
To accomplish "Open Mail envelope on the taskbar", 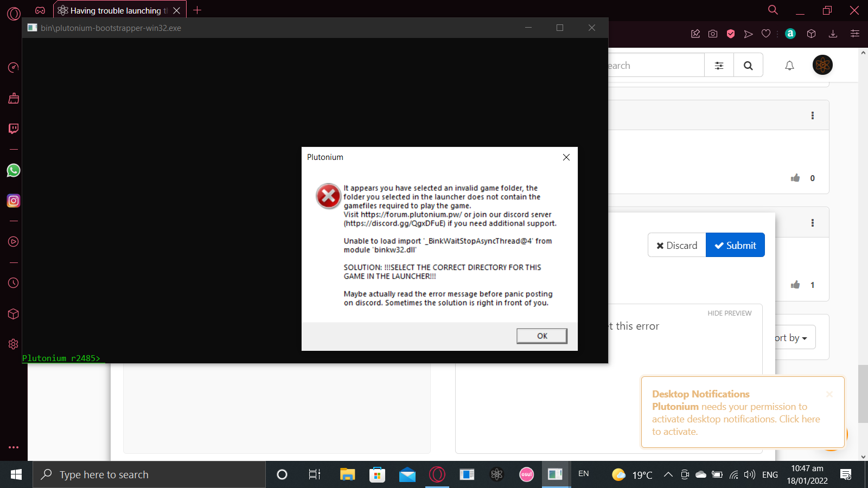I will (407, 474).
